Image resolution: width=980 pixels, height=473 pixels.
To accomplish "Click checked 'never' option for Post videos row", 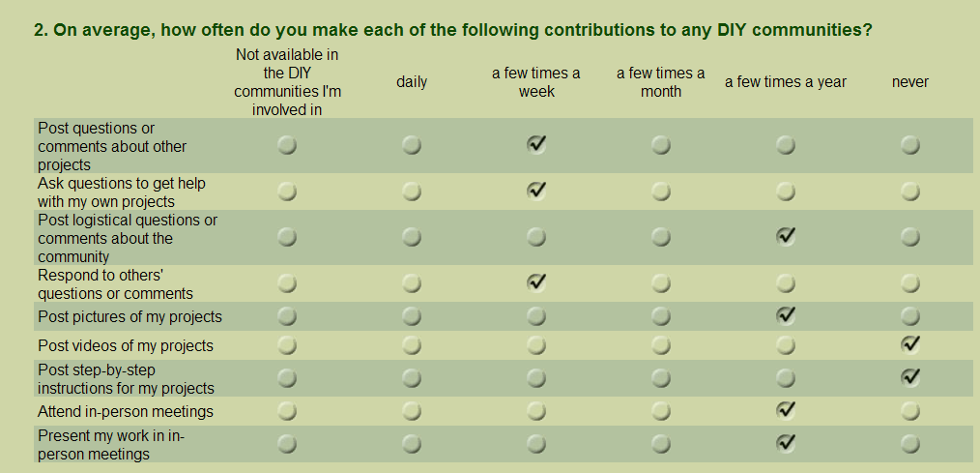I will click(910, 344).
